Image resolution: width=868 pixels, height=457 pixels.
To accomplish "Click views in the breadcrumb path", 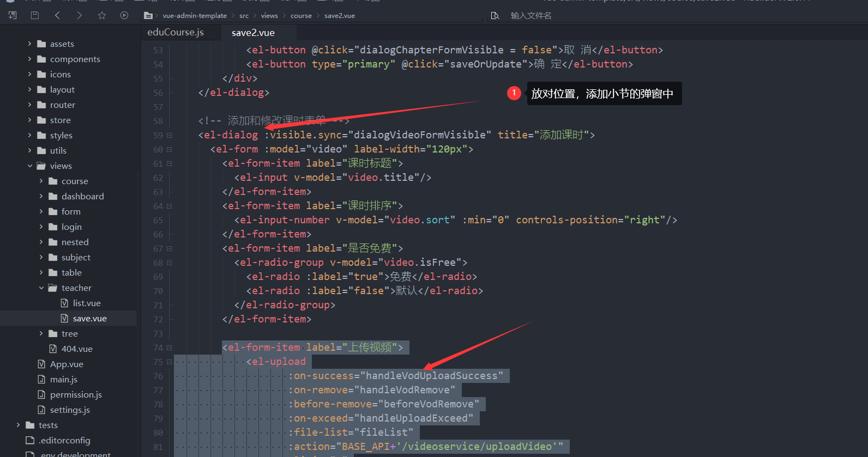I will click(x=269, y=16).
